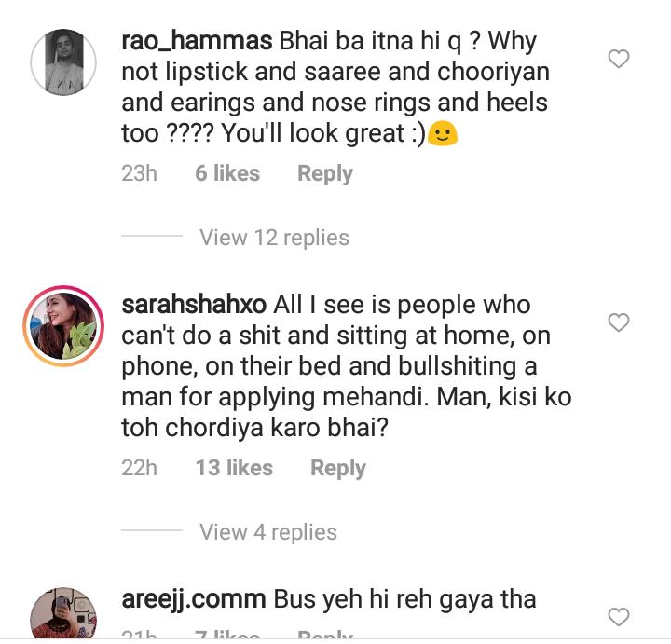671x644 pixels.
Task: View likes on areejj.comm's comment
Action: pyautogui.click(x=227, y=637)
